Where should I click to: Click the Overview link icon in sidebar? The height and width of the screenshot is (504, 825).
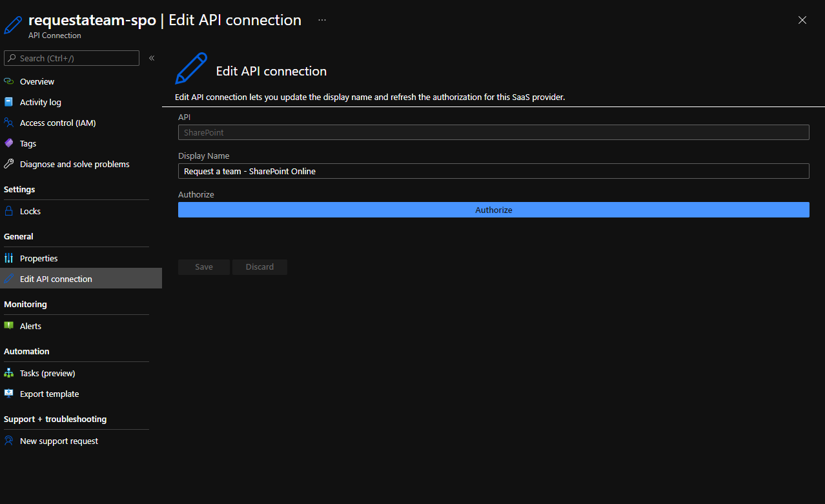pyautogui.click(x=8, y=81)
